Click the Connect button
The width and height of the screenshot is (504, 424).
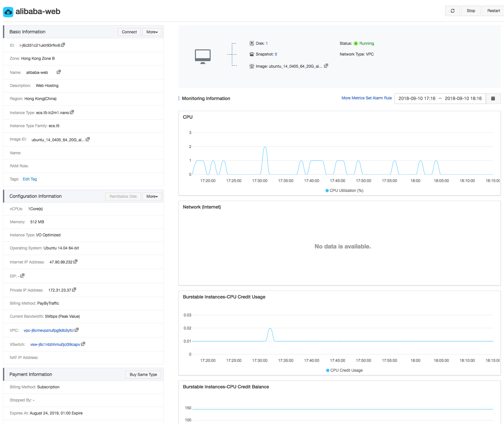click(x=129, y=32)
